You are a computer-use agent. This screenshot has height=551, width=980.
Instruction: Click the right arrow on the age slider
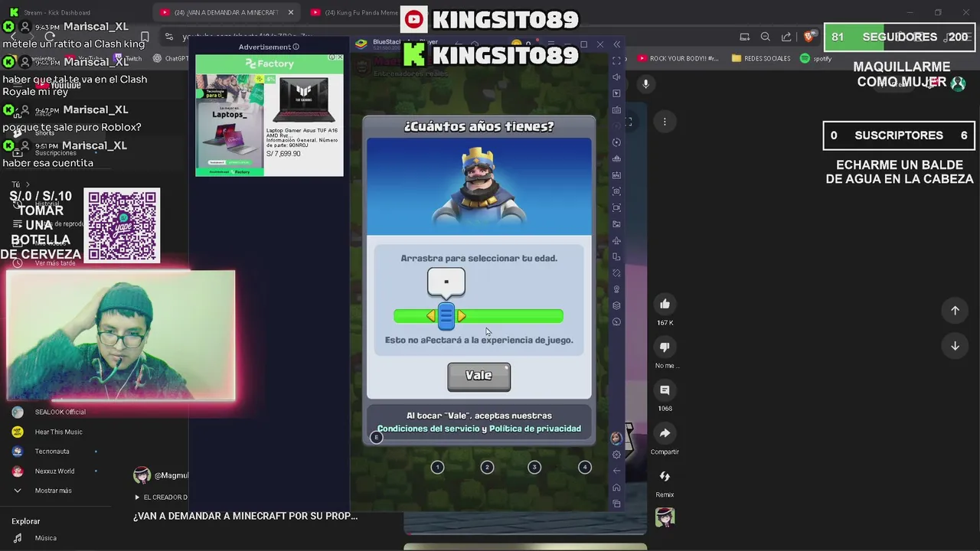(462, 316)
